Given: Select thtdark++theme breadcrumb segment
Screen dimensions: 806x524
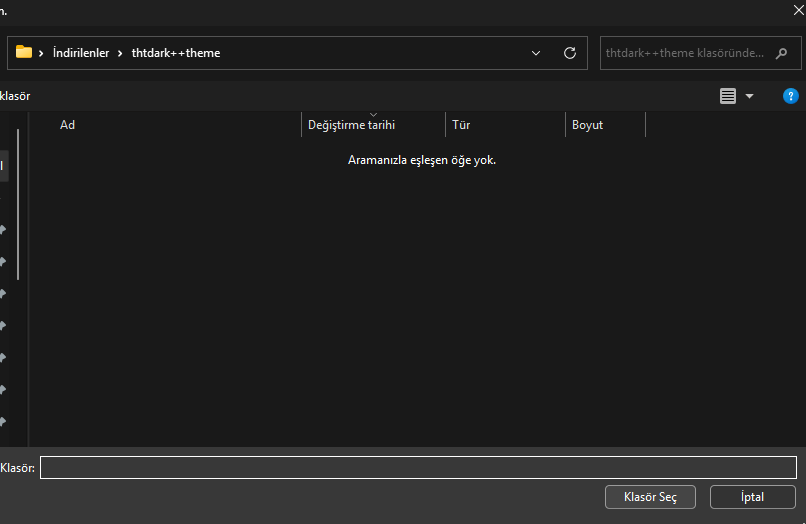Looking at the screenshot, I should pos(176,53).
